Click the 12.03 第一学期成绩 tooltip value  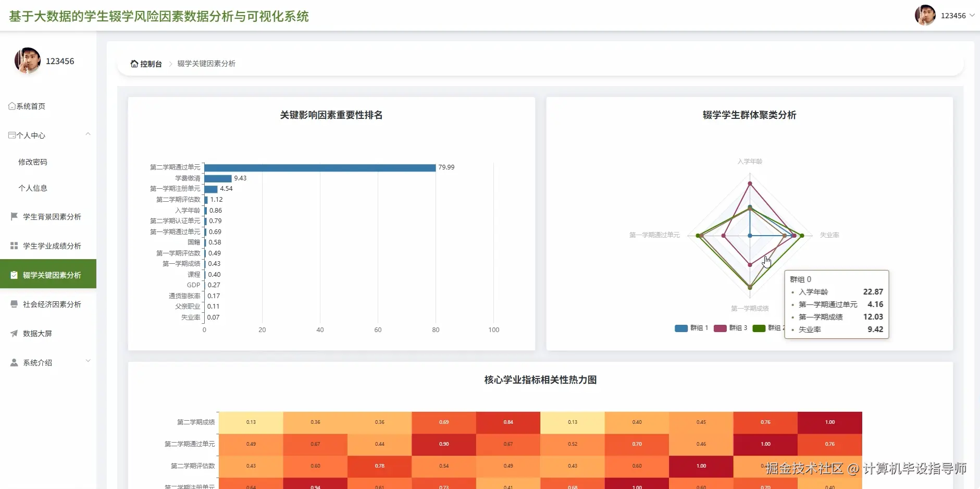click(x=873, y=317)
